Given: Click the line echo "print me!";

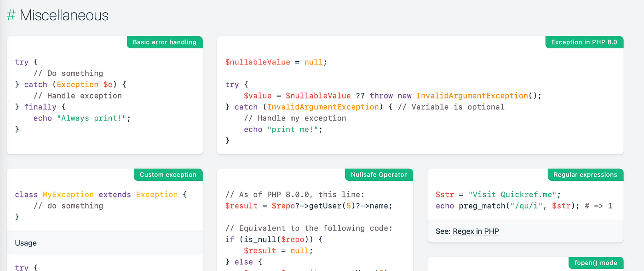Looking at the screenshot, I should click(x=283, y=129).
